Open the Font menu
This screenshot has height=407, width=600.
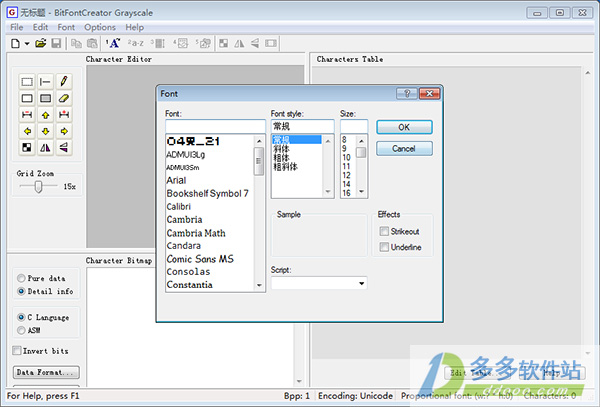coord(66,27)
